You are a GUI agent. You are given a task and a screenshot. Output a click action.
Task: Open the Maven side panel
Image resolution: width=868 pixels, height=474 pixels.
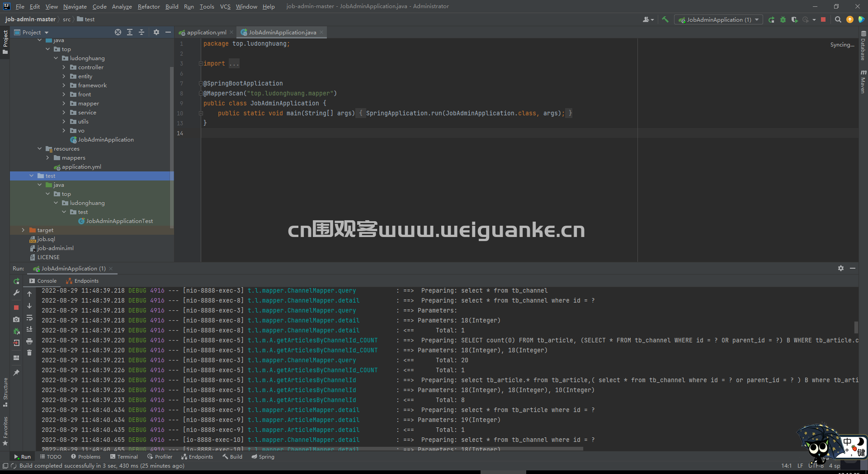coord(863,82)
